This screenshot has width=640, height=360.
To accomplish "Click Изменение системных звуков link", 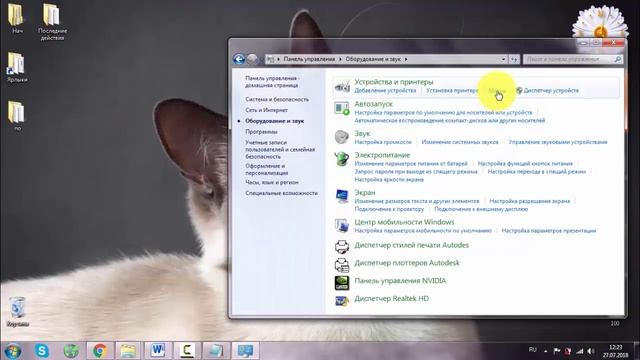I will point(460,142).
